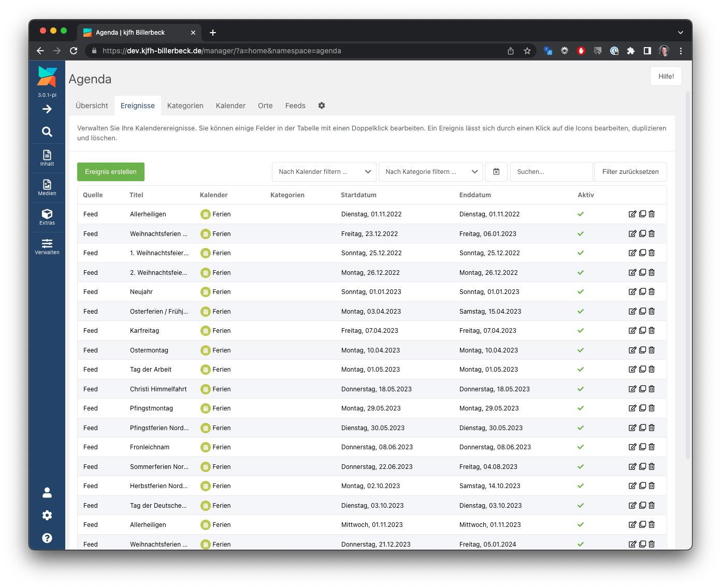
Task: Open the Chrome tab list chevron
Action: coord(680,33)
